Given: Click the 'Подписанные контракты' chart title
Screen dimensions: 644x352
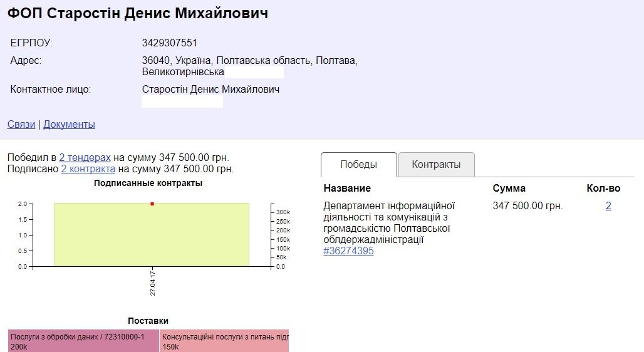Looking at the screenshot, I should [x=148, y=183].
